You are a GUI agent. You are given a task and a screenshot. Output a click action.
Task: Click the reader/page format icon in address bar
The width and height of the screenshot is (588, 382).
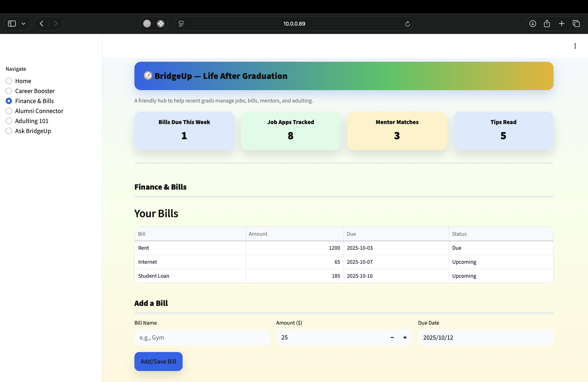click(x=181, y=24)
